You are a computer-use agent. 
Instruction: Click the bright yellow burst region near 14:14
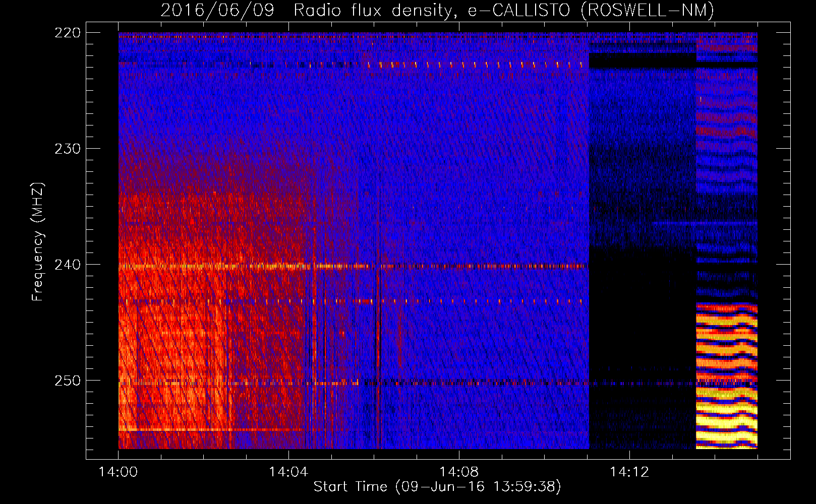[x=727, y=375]
